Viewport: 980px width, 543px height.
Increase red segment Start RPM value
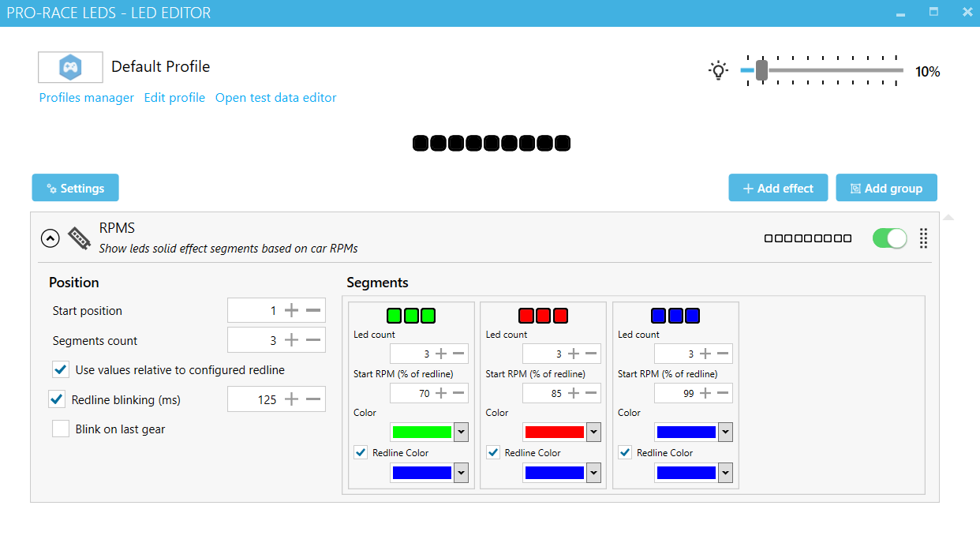574,393
